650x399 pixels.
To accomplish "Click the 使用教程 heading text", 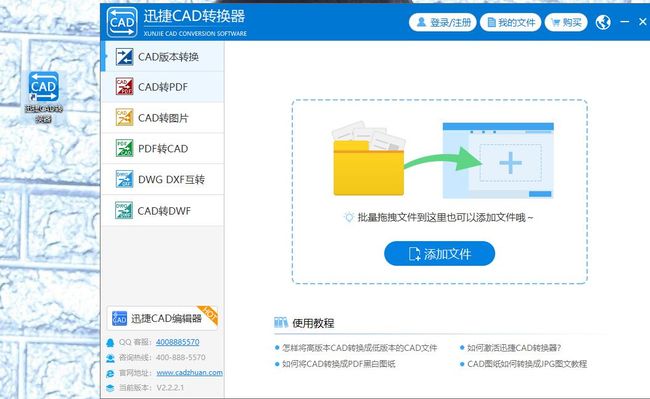I will coord(313,323).
